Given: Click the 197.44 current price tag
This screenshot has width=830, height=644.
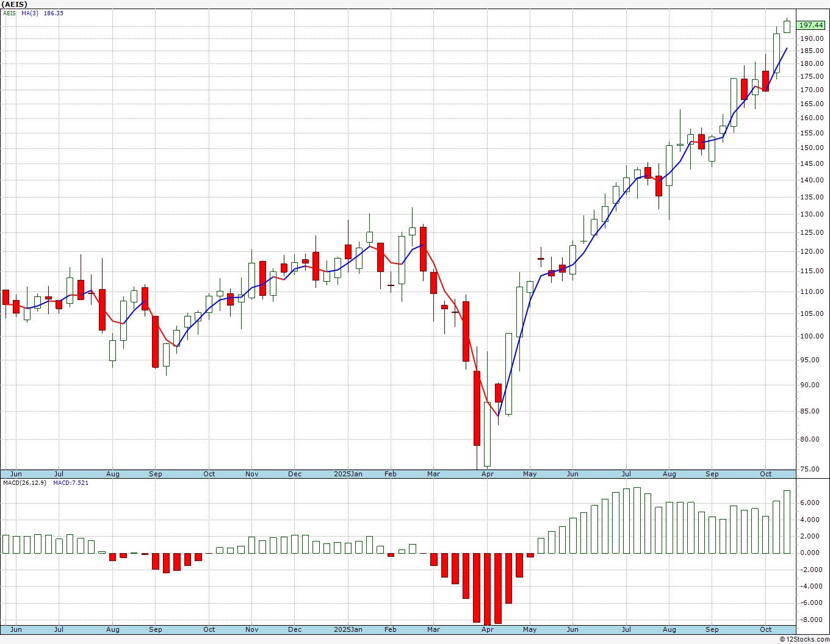Looking at the screenshot, I should pos(812,25).
